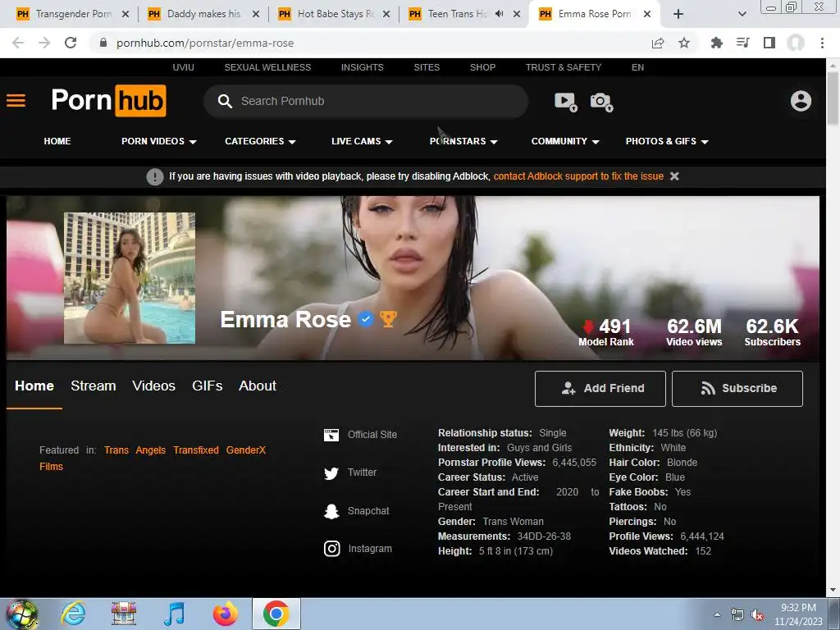Image resolution: width=840 pixels, height=630 pixels.
Task: Open the Shop top link
Action: click(482, 67)
